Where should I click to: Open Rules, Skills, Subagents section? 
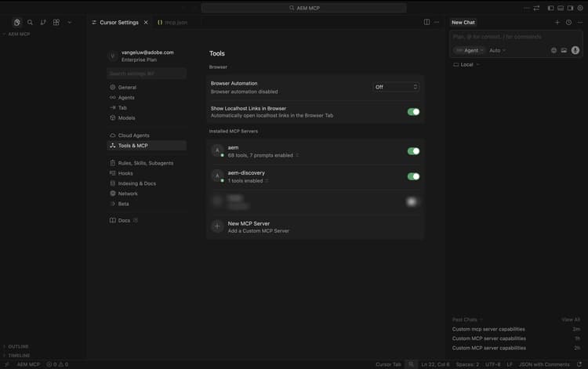tap(146, 163)
